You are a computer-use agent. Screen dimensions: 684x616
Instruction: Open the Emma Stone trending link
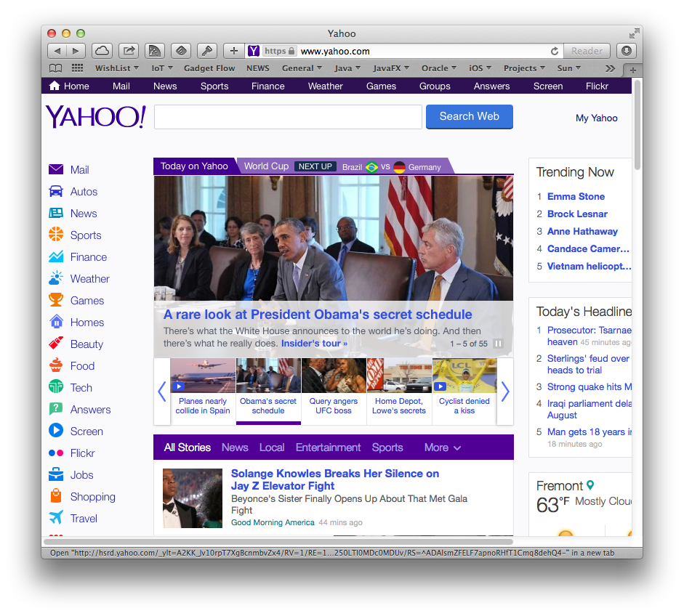(x=576, y=196)
